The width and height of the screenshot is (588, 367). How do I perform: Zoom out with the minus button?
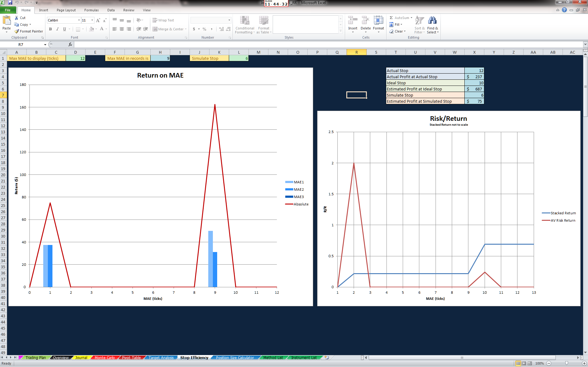[549, 363]
